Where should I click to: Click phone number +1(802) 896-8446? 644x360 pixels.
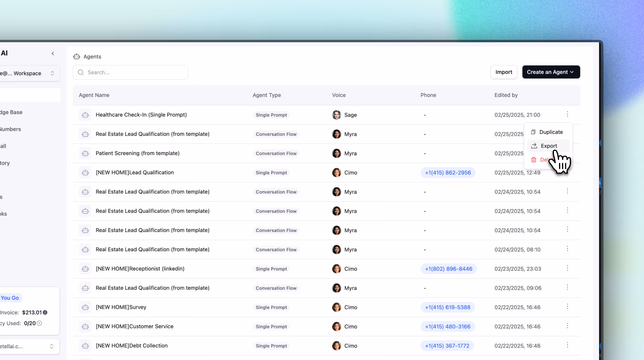[x=448, y=269]
